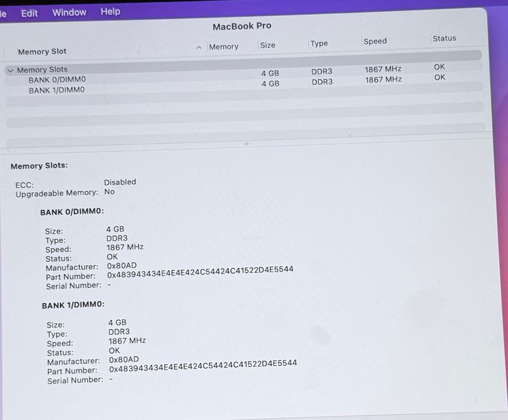Sort by Speed column header
The height and width of the screenshot is (420, 508).
pyautogui.click(x=375, y=41)
